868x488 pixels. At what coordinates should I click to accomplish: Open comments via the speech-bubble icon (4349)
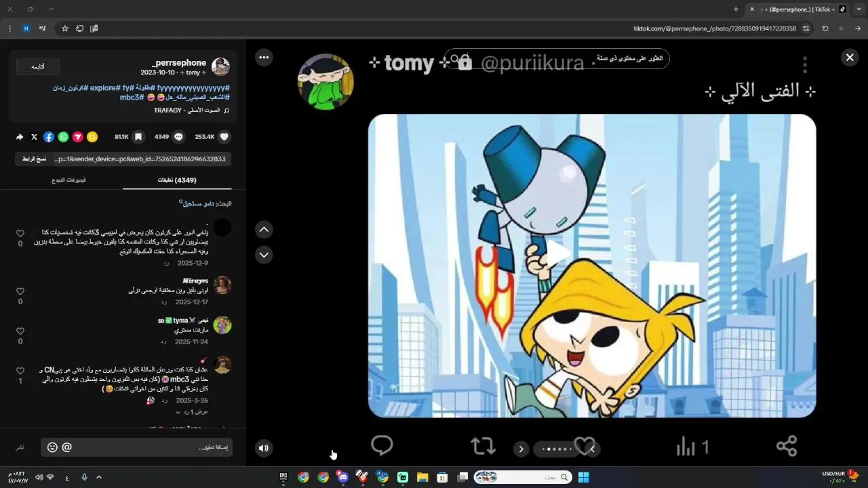pos(178,137)
